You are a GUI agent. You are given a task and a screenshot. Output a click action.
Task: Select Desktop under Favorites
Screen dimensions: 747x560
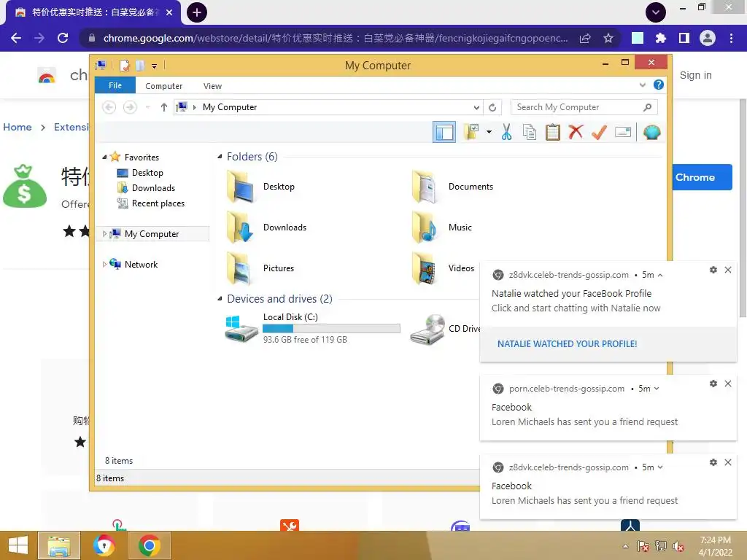[x=147, y=172]
